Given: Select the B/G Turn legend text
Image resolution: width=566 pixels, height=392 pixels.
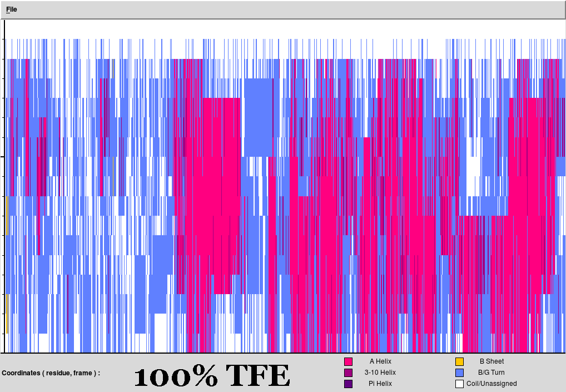Looking at the screenshot, I should [491, 373].
